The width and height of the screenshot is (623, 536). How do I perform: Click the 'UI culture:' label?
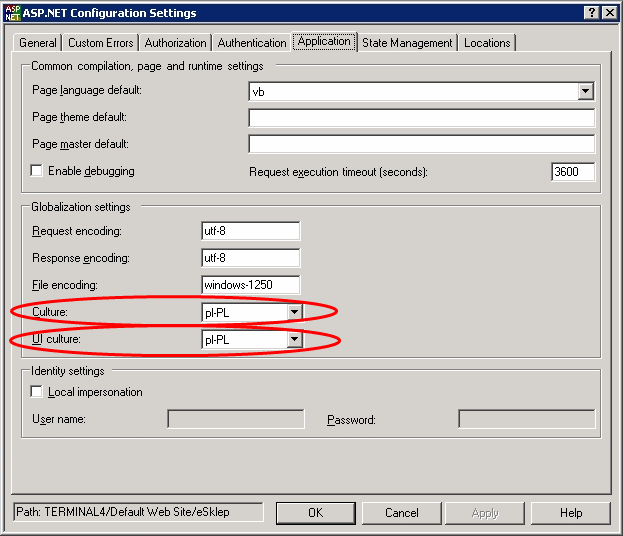(x=56, y=339)
